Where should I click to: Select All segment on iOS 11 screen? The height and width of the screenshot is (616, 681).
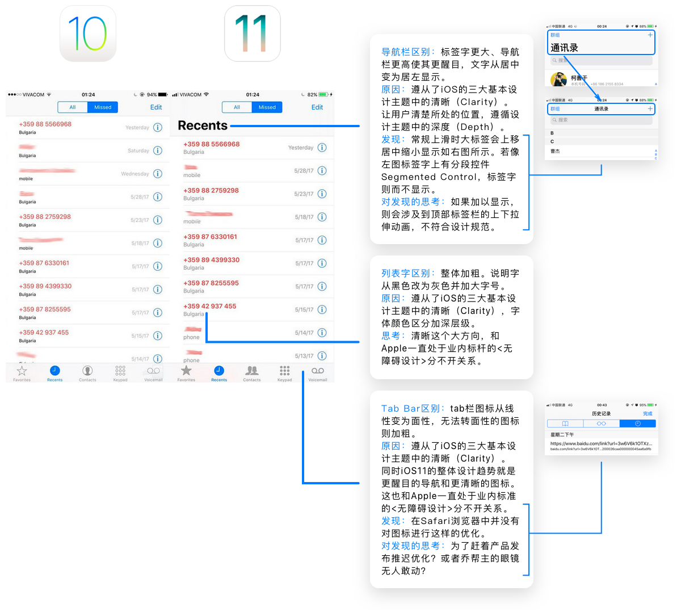237,107
